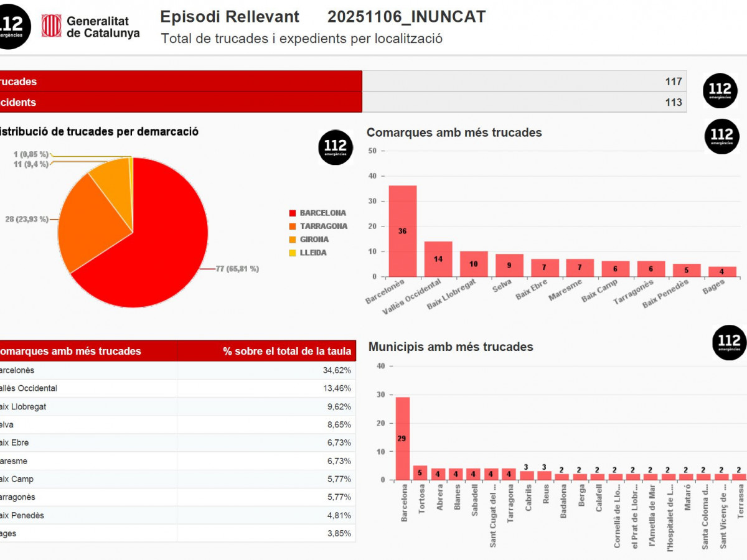Click the Barcelona municipality bar showing 29
Screen dimensions: 747x560
[402, 439]
